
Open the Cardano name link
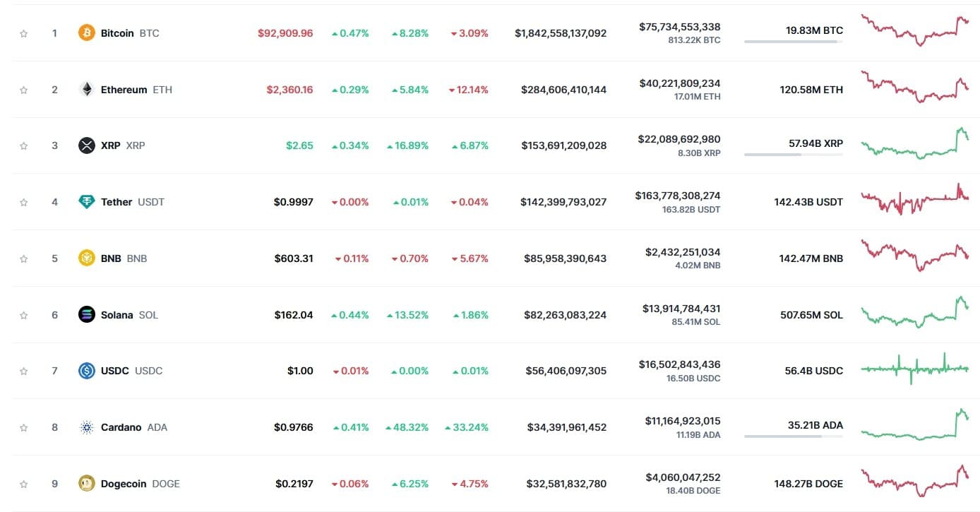(121, 427)
